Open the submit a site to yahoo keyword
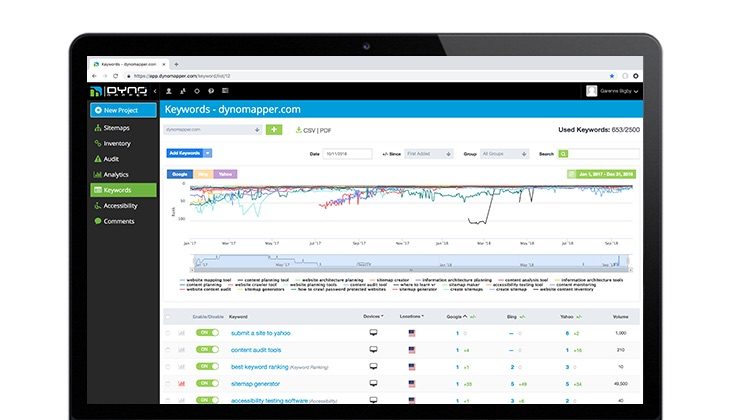Viewport: 732px width, 420px height. point(260,333)
